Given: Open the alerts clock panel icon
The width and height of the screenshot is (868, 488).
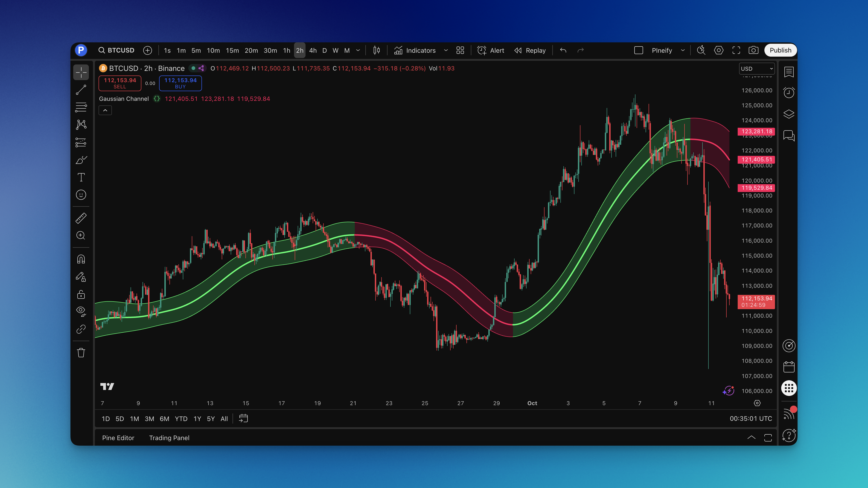Looking at the screenshot, I should coord(789,93).
